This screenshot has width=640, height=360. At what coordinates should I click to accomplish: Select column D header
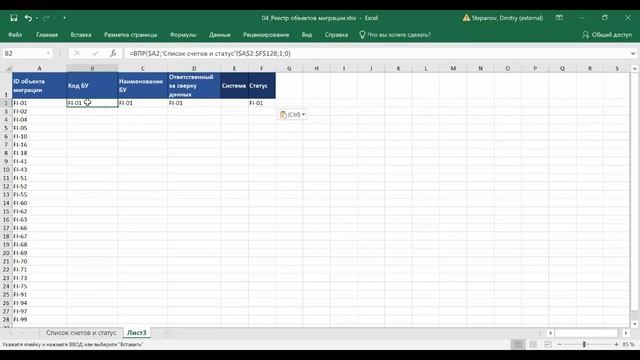pyautogui.click(x=194, y=68)
